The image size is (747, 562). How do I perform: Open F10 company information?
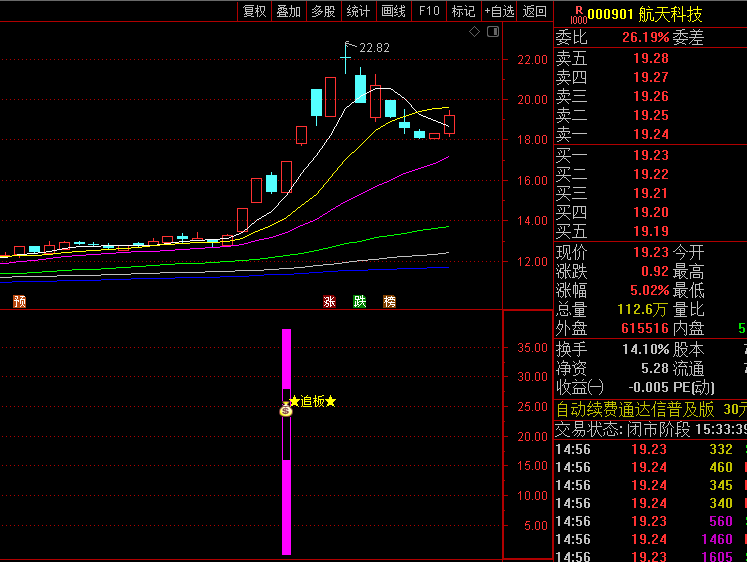pos(429,11)
